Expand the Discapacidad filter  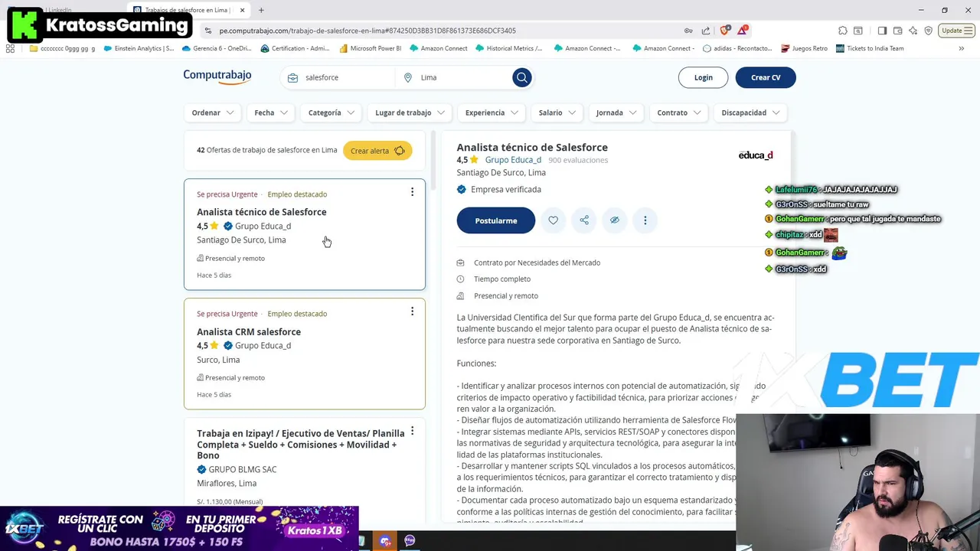(x=750, y=112)
